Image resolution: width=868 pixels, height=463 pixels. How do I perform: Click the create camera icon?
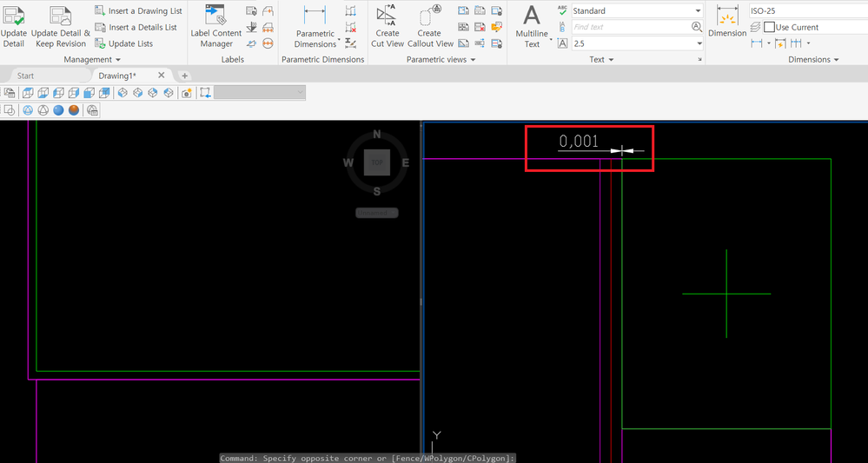[187, 93]
